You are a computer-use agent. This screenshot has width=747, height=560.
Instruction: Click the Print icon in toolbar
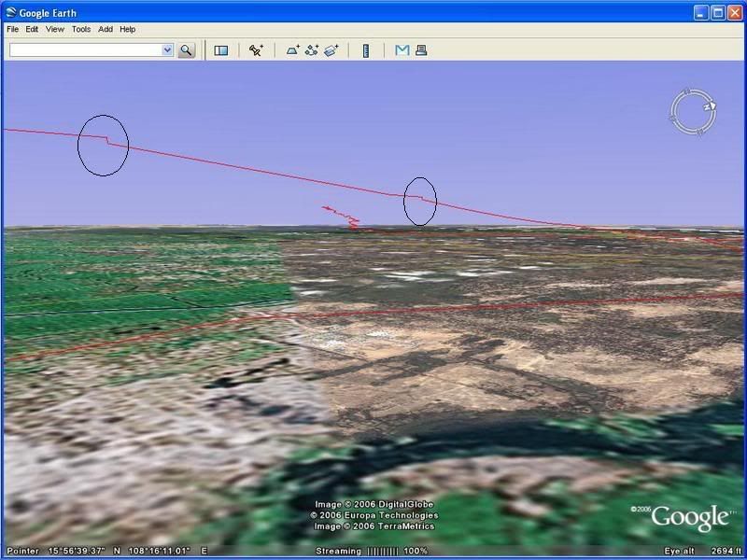click(x=421, y=50)
